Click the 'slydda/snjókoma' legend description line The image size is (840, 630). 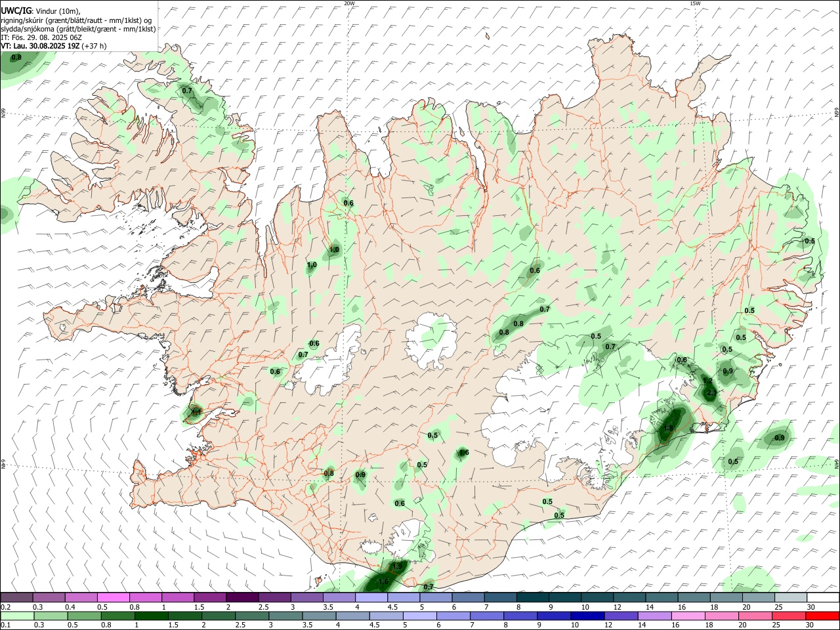(x=78, y=28)
